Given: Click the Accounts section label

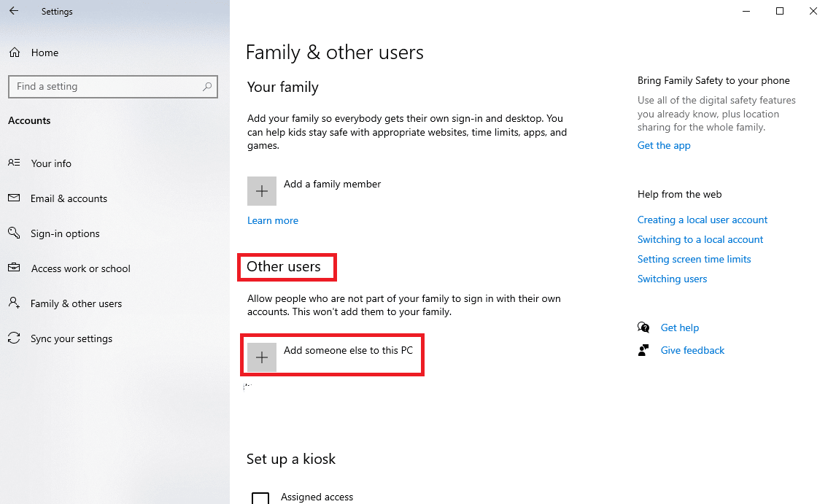Looking at the screenshot, I should [30, 120].
